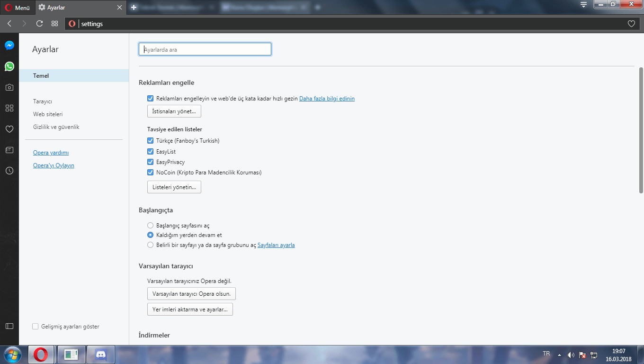Open Speed Dial grid button in toolbar

[54, 24]
